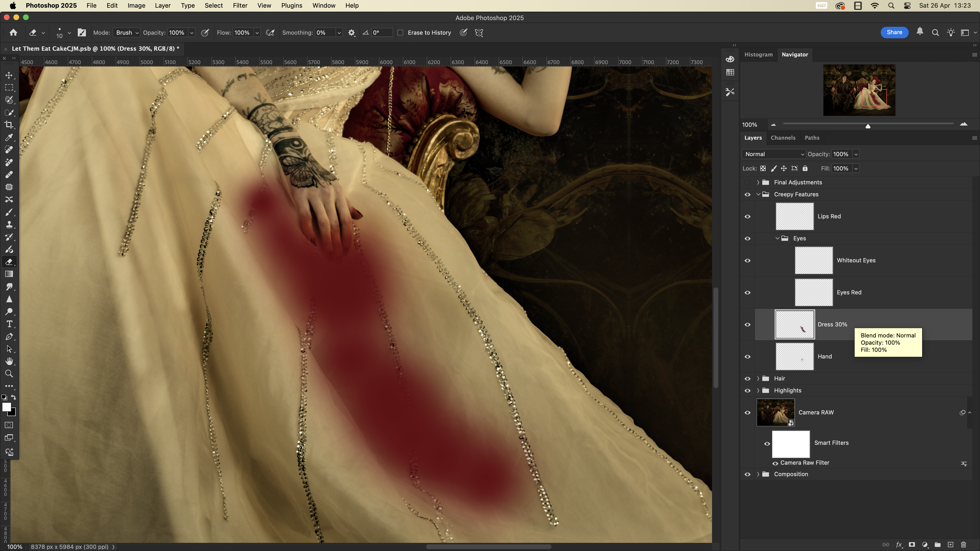980x551 pixels.
Task: Select the Horizontal Type tool
Action: click(x=9, y=324)
